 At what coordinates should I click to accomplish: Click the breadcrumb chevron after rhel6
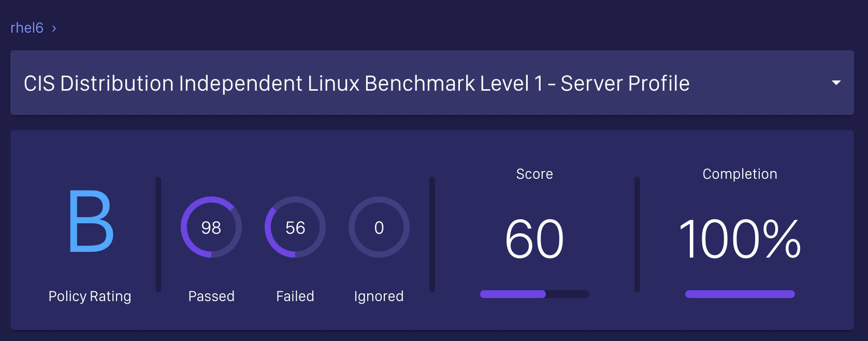tap(54, 29)
